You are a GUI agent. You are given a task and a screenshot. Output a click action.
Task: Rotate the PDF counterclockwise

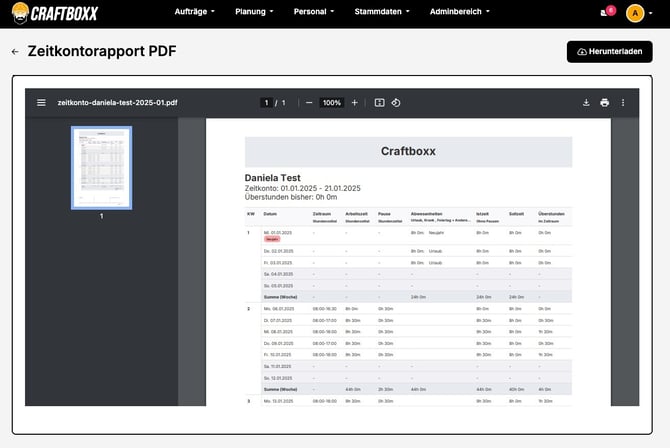396,103
